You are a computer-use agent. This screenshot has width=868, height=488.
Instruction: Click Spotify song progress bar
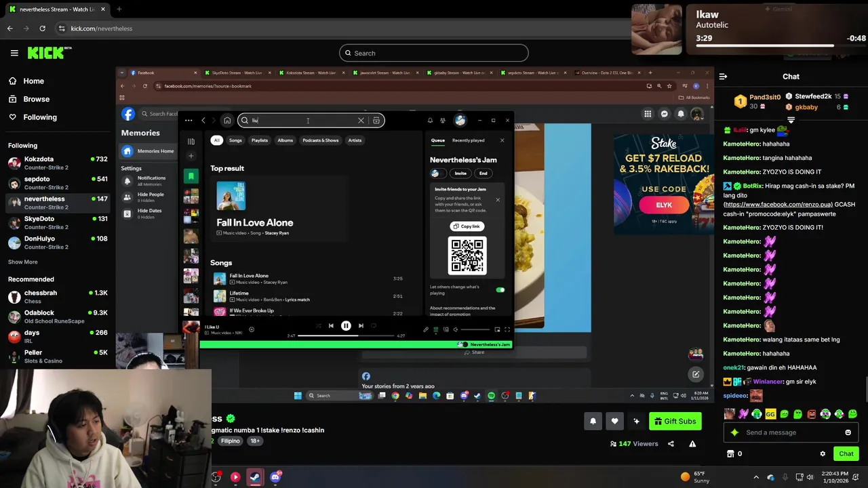[x=345, y=335]
